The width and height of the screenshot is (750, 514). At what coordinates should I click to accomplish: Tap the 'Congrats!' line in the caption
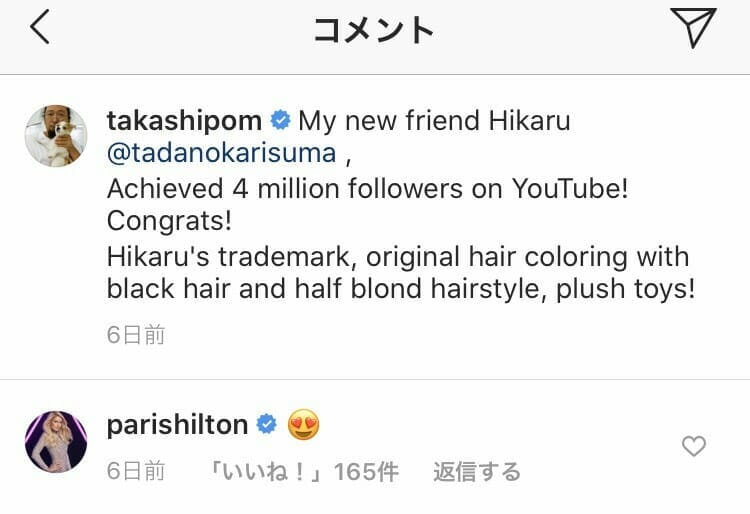click(x=169, y=221)
